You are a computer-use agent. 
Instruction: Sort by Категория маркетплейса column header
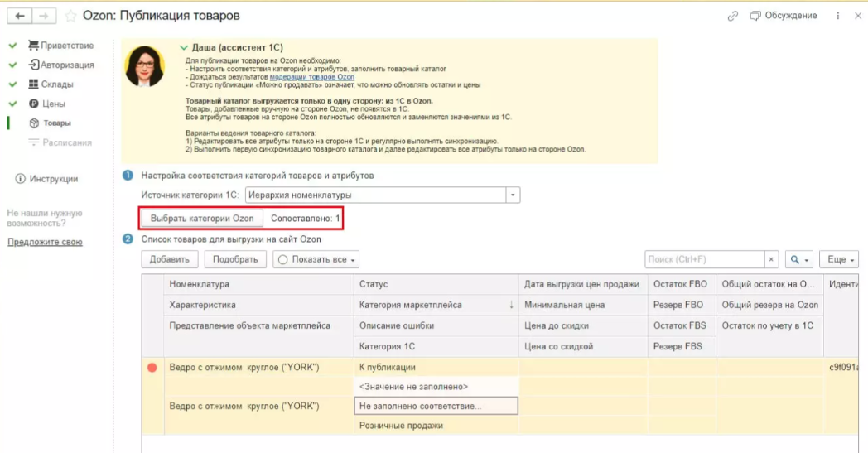coord(436,305)
